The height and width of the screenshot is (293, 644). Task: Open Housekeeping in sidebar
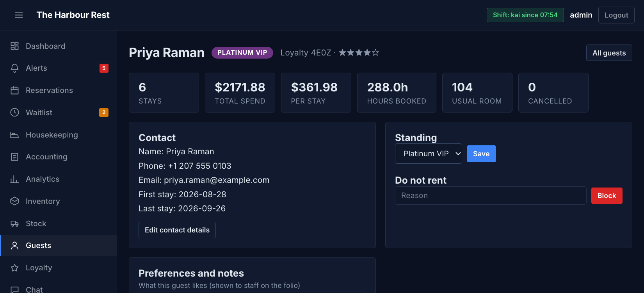pos(59,135)
